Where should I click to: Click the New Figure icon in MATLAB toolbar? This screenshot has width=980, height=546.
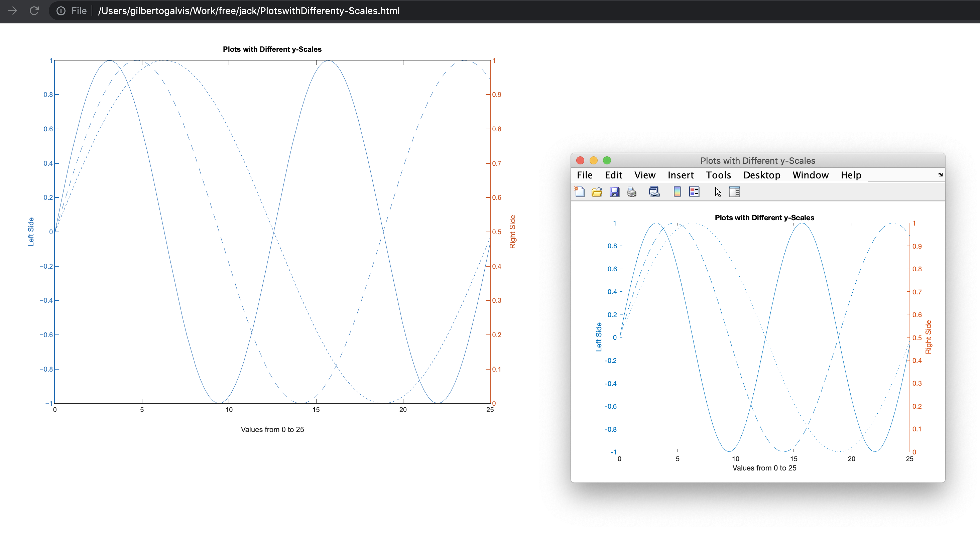click(x=579, y=192)
